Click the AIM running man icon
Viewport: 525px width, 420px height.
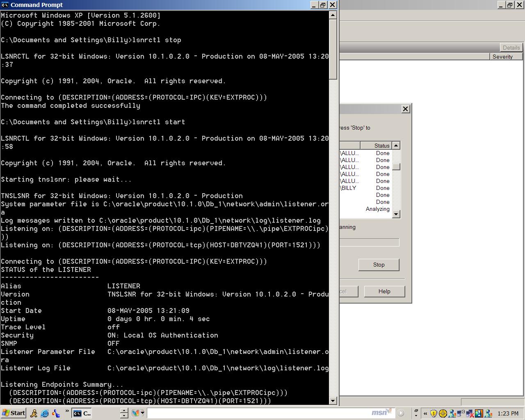point(34,413)
